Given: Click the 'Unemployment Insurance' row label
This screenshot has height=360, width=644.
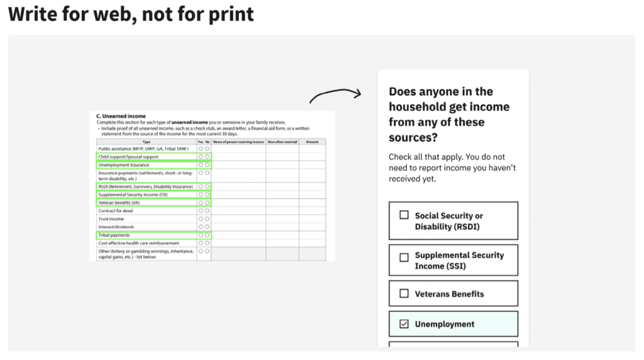Looking at the screenshot, I should click(124, 165).
